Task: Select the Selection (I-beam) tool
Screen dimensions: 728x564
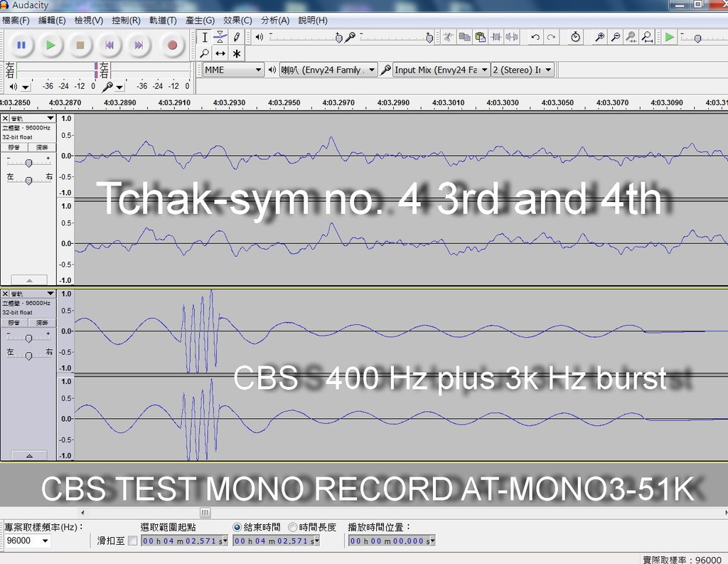Action: [204, 37]
